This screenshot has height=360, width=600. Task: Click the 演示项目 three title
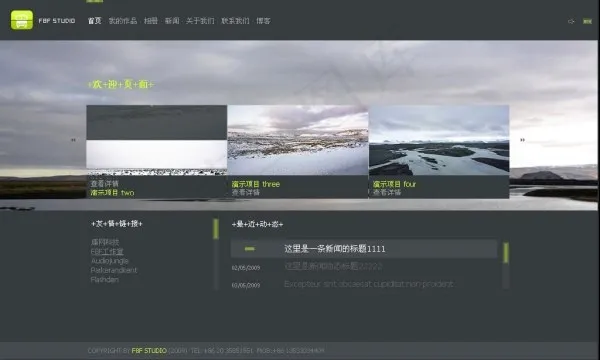pyautogui.click(x=256, y=184)
